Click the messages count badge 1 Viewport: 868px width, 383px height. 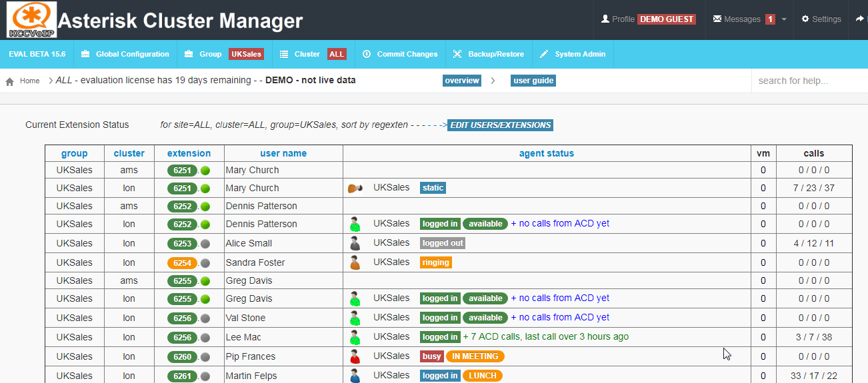click(x=770, y=19)
